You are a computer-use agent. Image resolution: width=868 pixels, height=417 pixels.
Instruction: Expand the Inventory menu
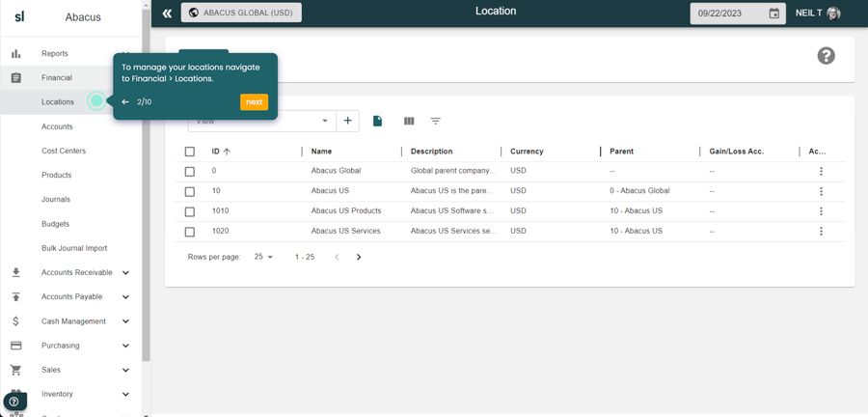126,394
